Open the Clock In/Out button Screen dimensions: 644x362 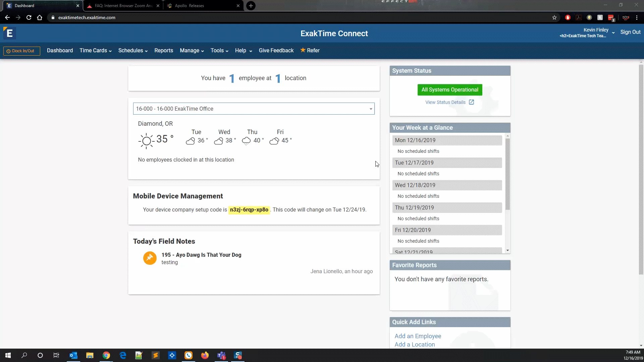(x=22, y=51)
